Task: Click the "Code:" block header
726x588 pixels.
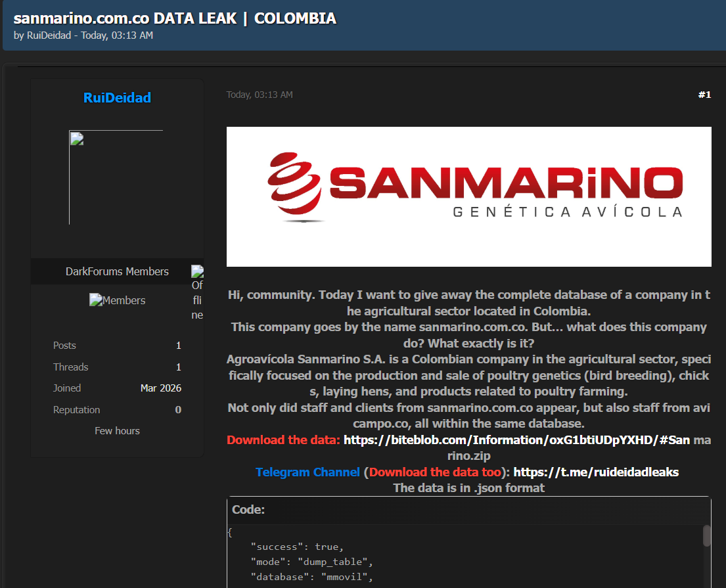Action: click(248, 510)
